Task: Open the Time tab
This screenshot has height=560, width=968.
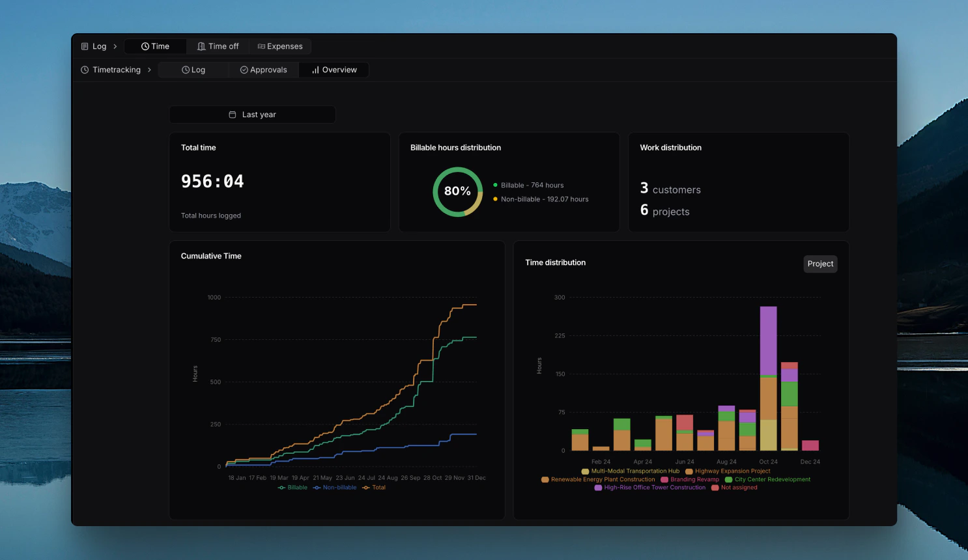Action: [155, 46]
